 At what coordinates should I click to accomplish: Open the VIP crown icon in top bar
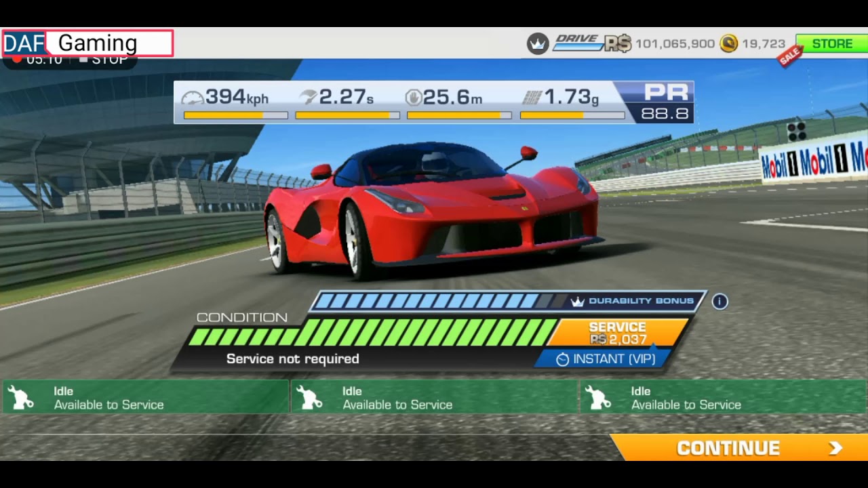(x=538, y=44)
